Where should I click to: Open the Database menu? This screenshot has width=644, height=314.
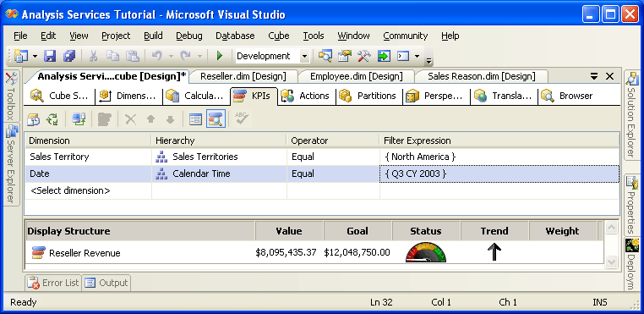(235, 36)
